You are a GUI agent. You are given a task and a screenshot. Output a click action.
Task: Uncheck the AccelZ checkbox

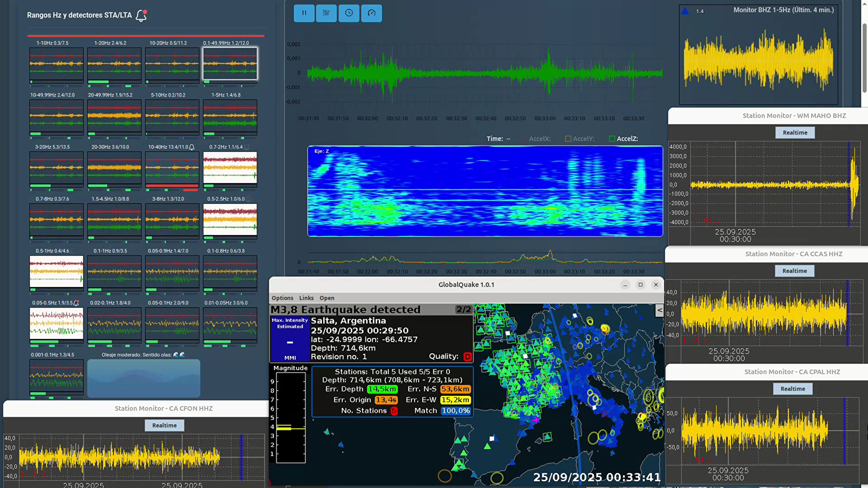coord(612,139)
